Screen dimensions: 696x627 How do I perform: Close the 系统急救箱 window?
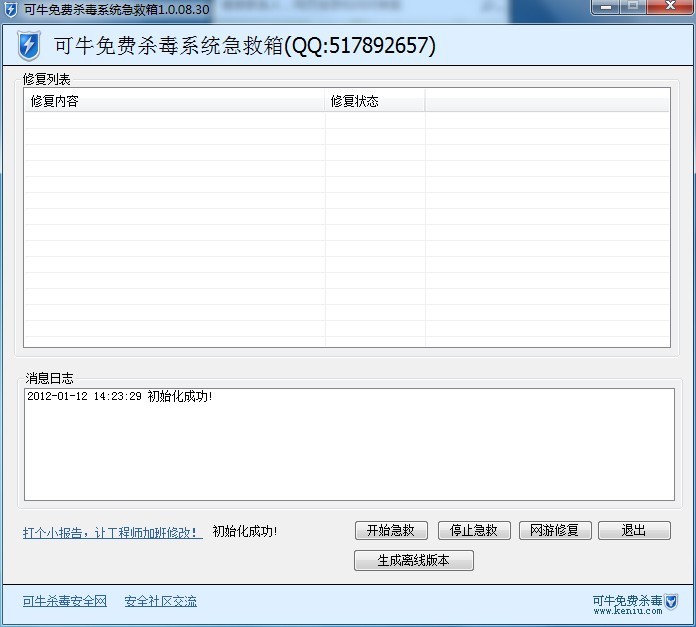668,7
